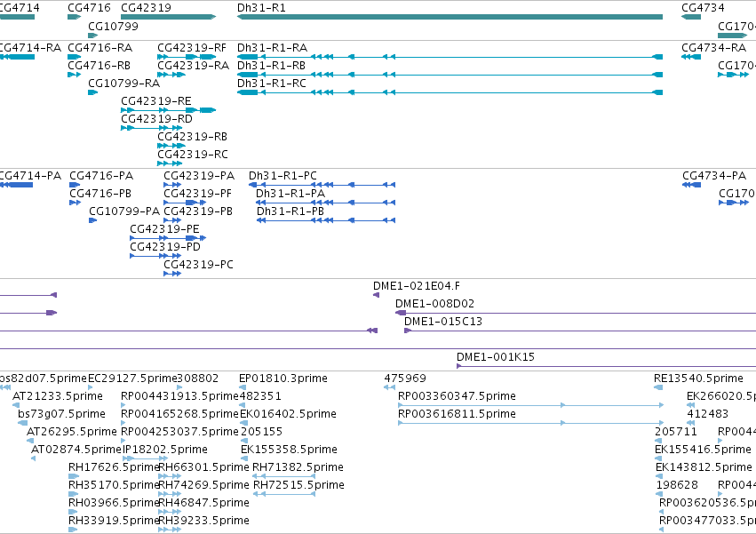Select EST RH17626.5prime label
This screenshot has height=534, width=756.
(x=114, y=468)
